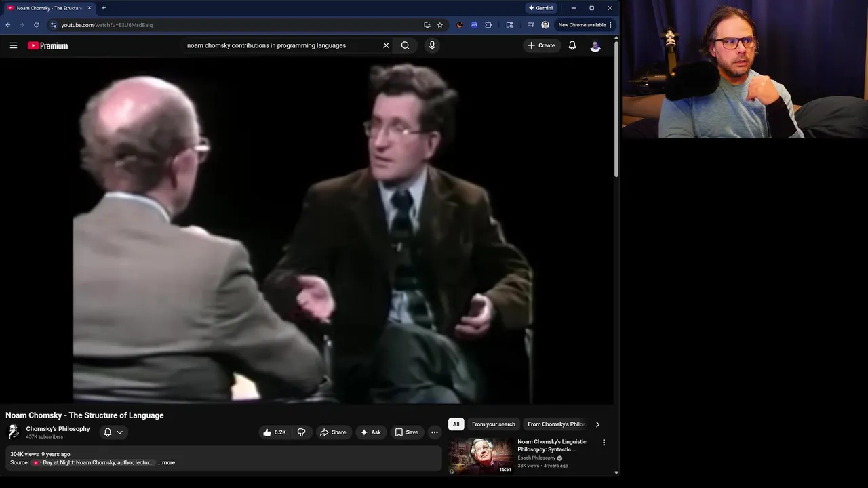This screenshot has height=488, width=868.
Task: Click the 304K views 9 years ago text
Action: coord(40,454)
